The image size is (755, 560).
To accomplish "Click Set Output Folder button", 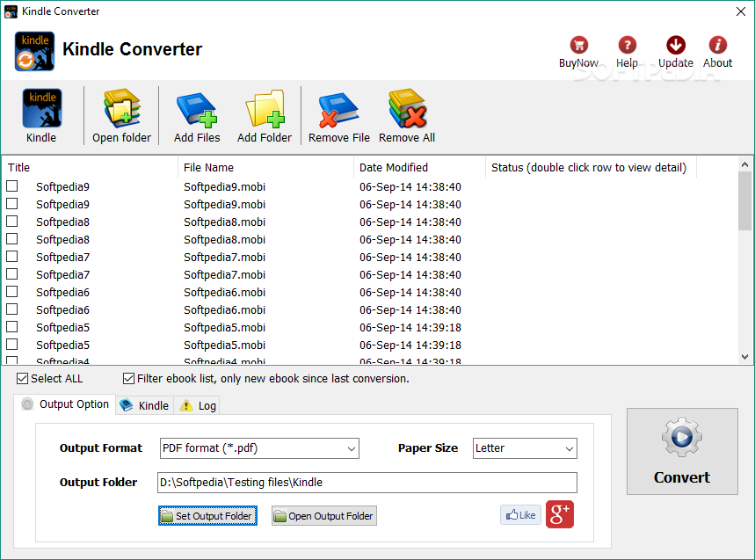I will coord(207,516).
